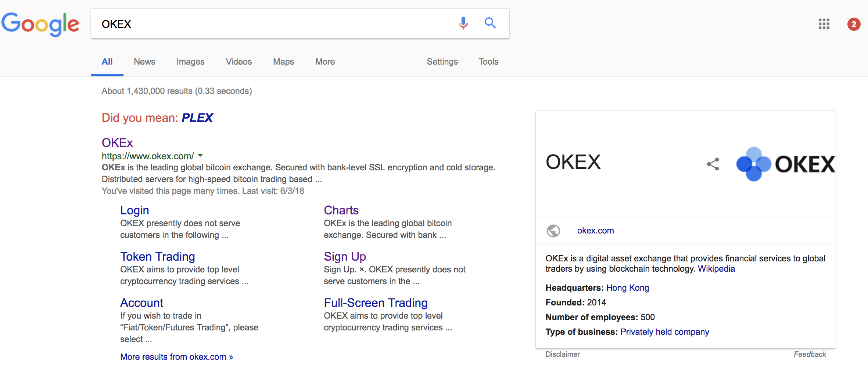Click the share icon in the OKEX panel
Image resolution: width=868 pixels, height=384 pixels.
pos(713,164)
